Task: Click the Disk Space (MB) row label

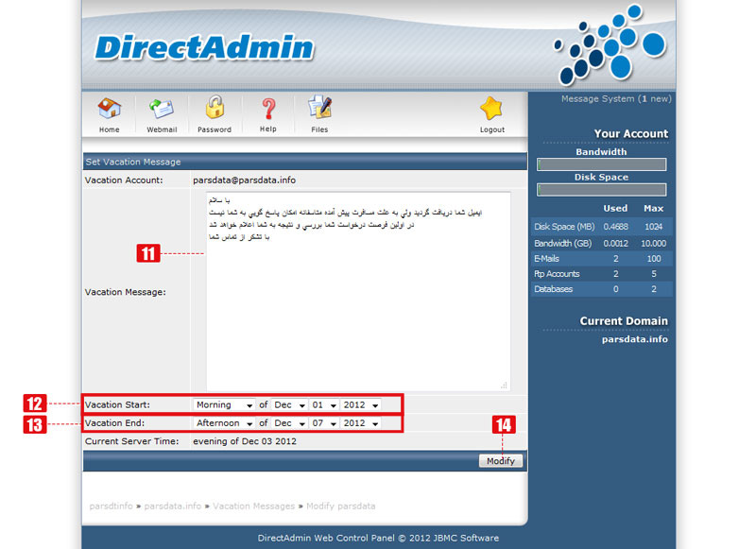Action: [x=564, y=227]
